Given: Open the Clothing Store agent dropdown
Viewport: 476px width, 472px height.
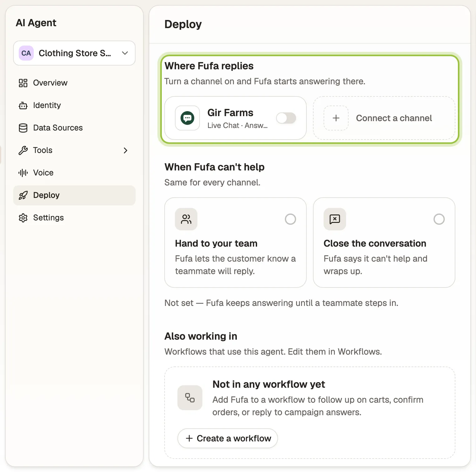Looking at the screenshot, I should click(74, 53).
